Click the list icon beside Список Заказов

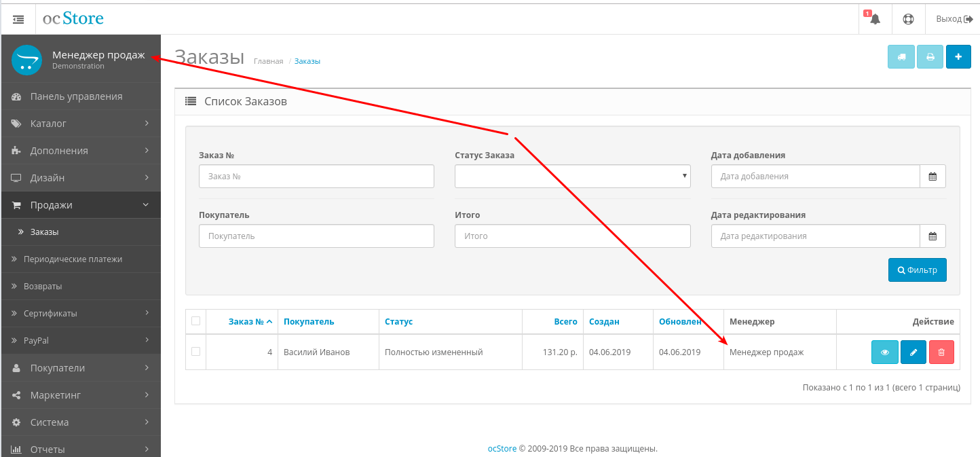pyautogui.click(x=191, y=102)
